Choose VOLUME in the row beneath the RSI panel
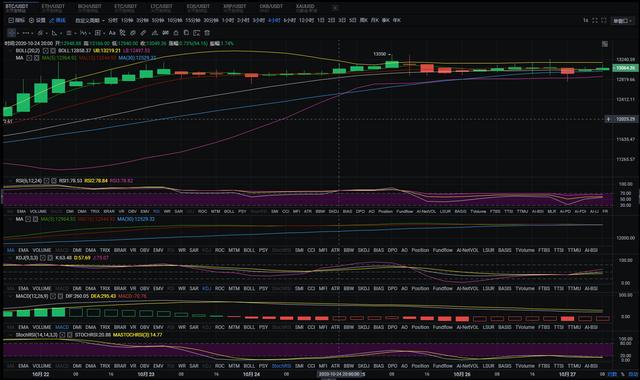This screenshot has height=380, width=640. [38, 212]
